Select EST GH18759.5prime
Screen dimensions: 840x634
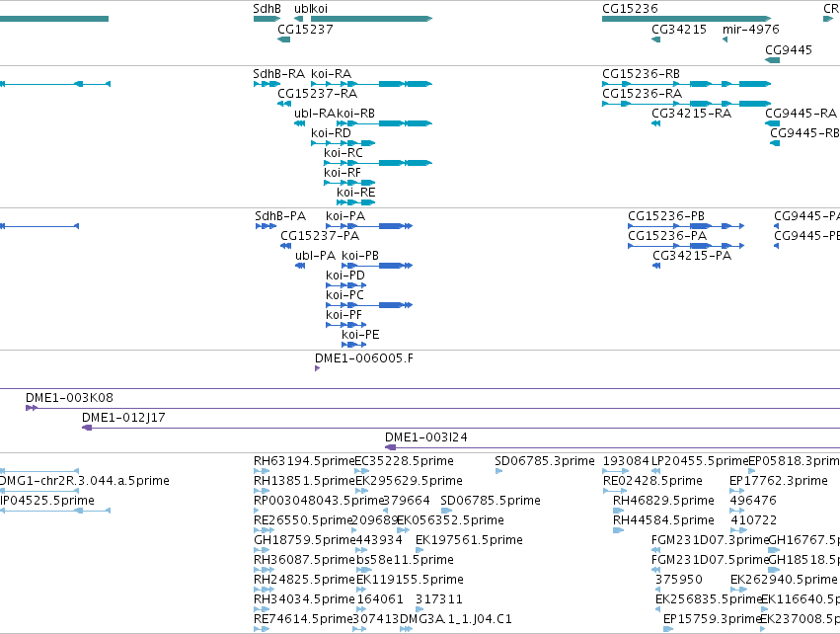tap(261, 550)
